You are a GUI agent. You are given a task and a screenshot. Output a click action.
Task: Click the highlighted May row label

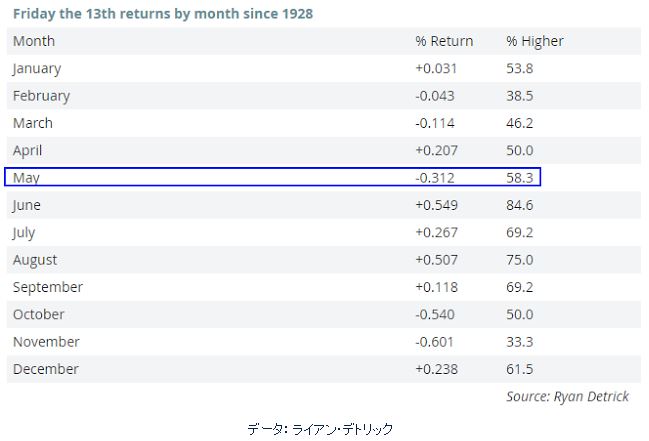click(26, 178)
